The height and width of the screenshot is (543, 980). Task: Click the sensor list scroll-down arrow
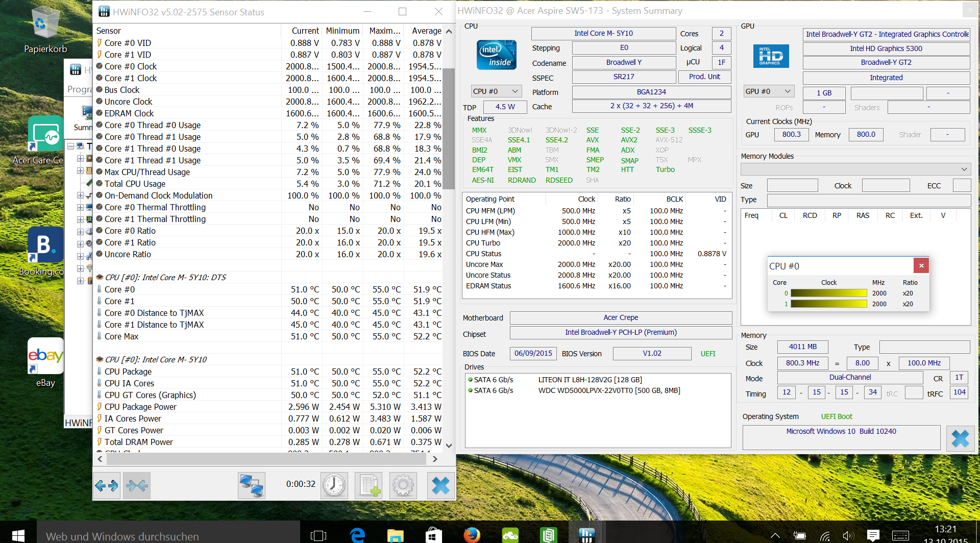(x=449, y=445)
